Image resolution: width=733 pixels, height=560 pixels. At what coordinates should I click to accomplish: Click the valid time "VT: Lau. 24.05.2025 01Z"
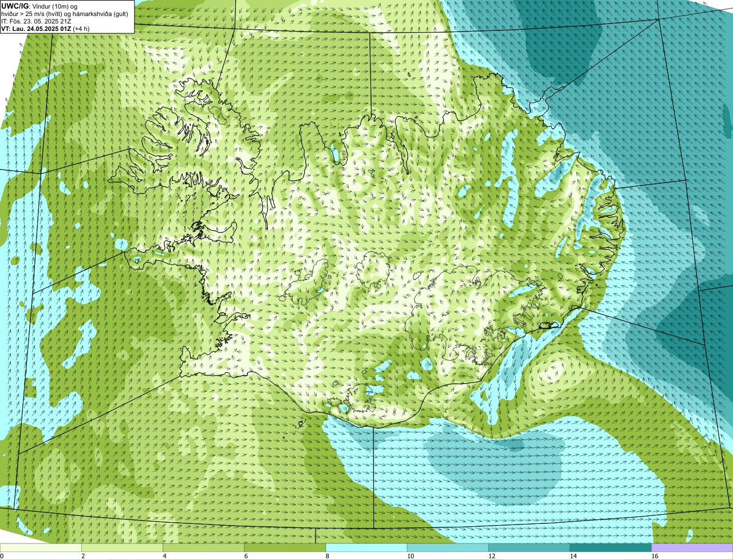(36, 29)
